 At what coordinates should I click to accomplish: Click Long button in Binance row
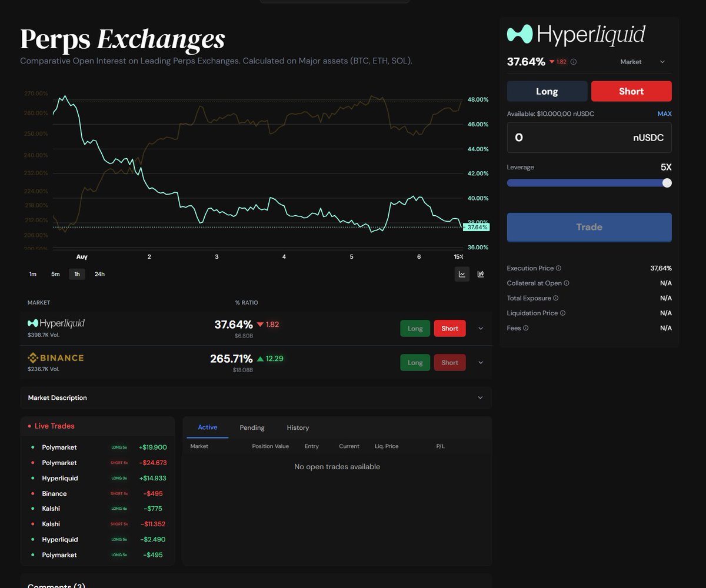pyautogui.click(x=415, y=363)
